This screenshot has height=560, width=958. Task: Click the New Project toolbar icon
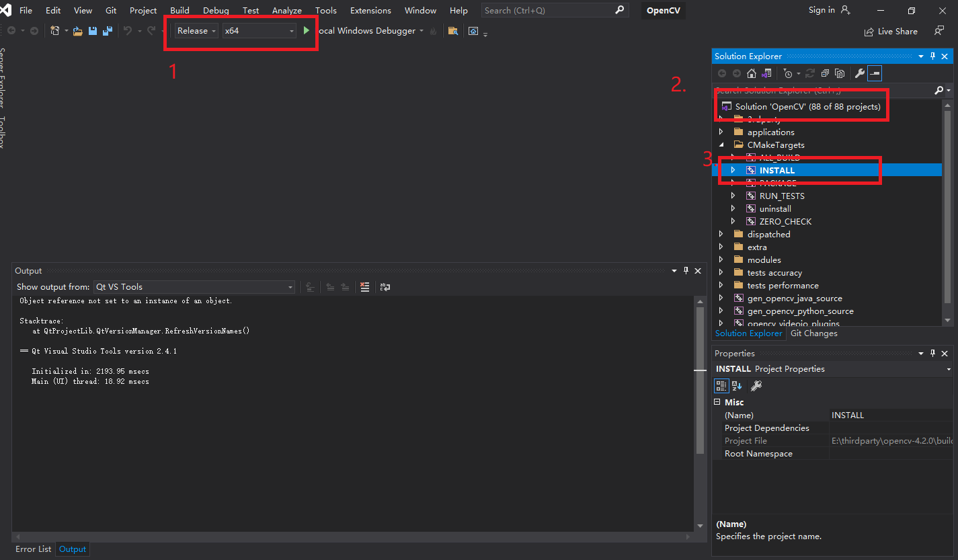click(55, 31)
